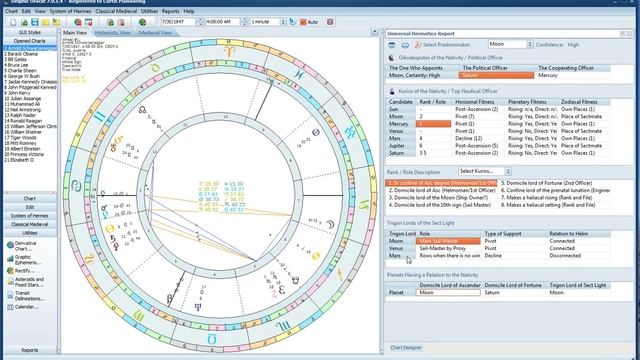640x360 pixels.
Task: Click the first blue icon in Hermetics Report toolbar
Action: click(392, 45)
